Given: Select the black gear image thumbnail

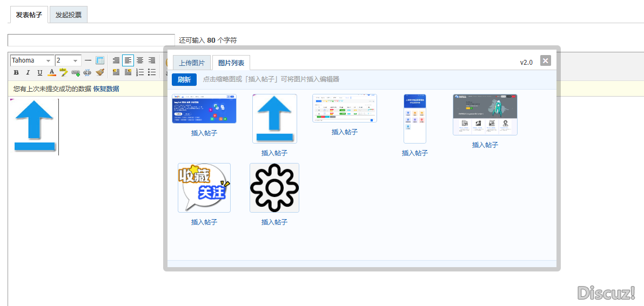Looking at the screenshot, I should [274, 188].
